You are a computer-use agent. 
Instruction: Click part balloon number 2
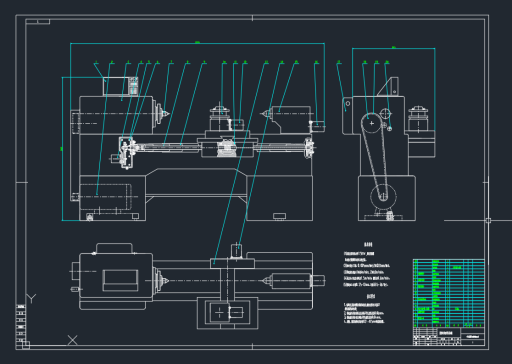[x=112, y=62]
